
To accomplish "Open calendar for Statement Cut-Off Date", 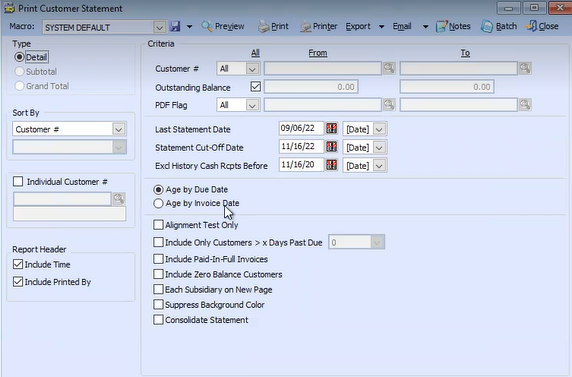I will (331, 147).
